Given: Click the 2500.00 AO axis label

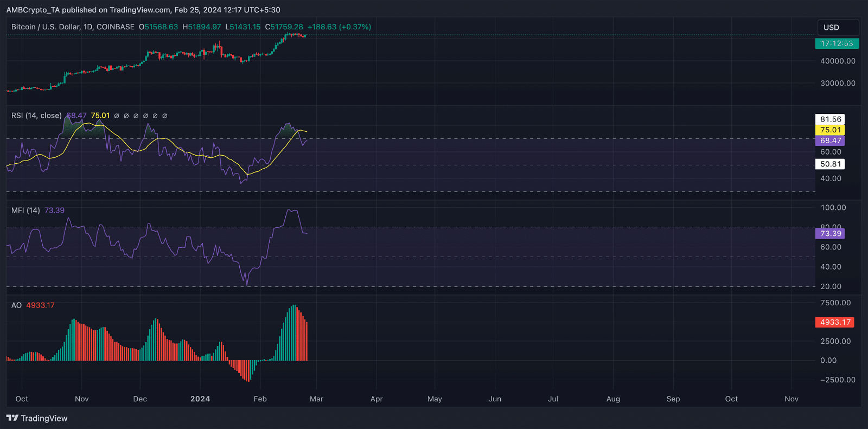Looking at the screenshot, I should click(835, 341).
